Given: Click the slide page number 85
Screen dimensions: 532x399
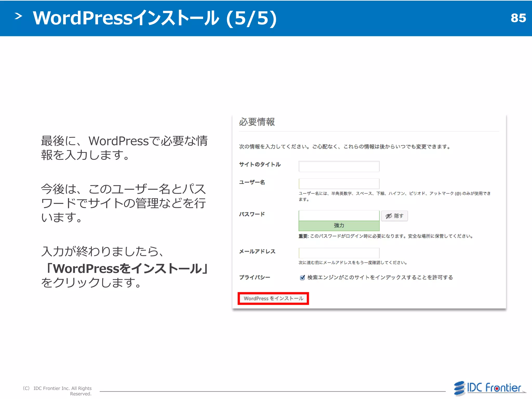Looking at the screenshot, I should coord(518,18).
